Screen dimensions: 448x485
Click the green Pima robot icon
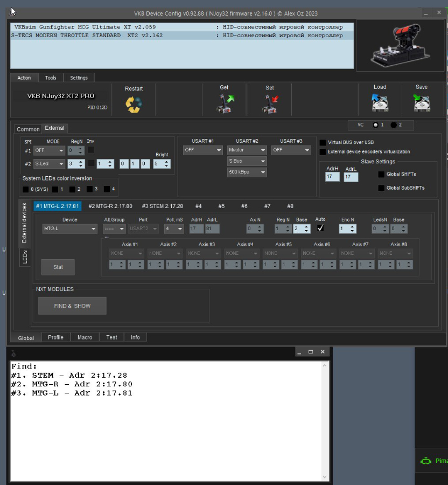pos(426,461)
